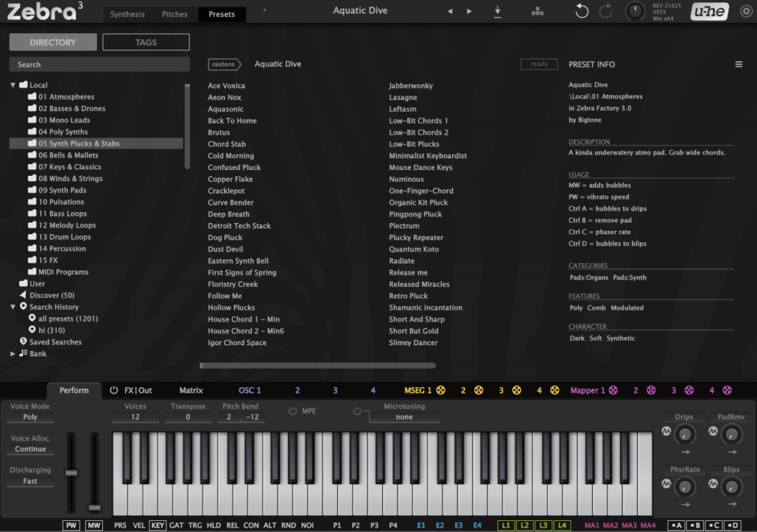The height and width of the screenshot is (532, 757).
Task: Click the stacked blocks icon in header
Action: (x=537, y=11)
